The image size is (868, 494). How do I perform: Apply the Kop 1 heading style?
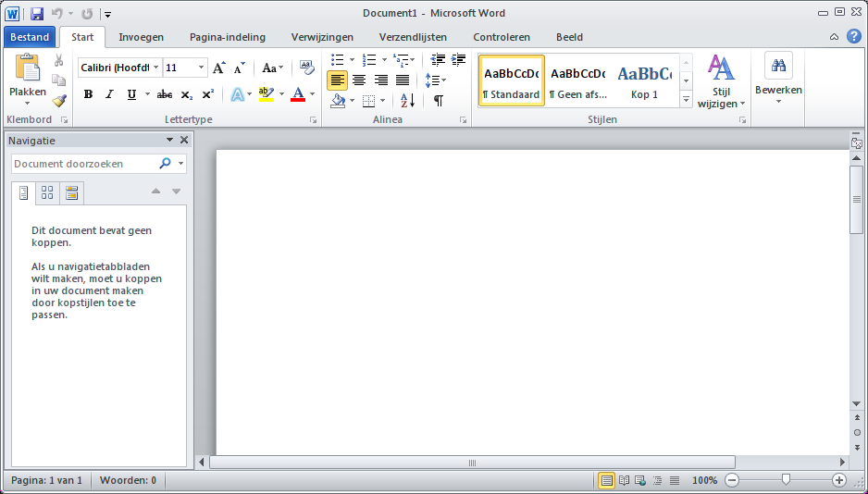click(x=644, y=80)
